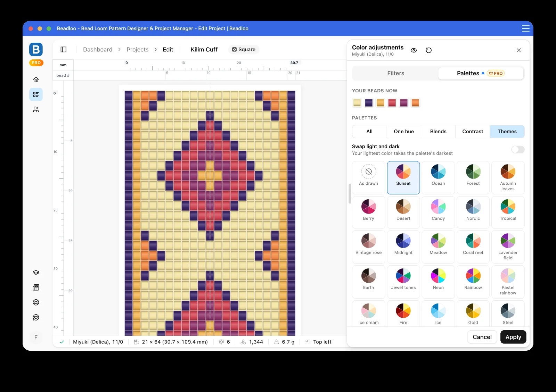The image size is (556, 392).
Task: Open the help lifebuoy sidebar icon
Action: [36, 302]
